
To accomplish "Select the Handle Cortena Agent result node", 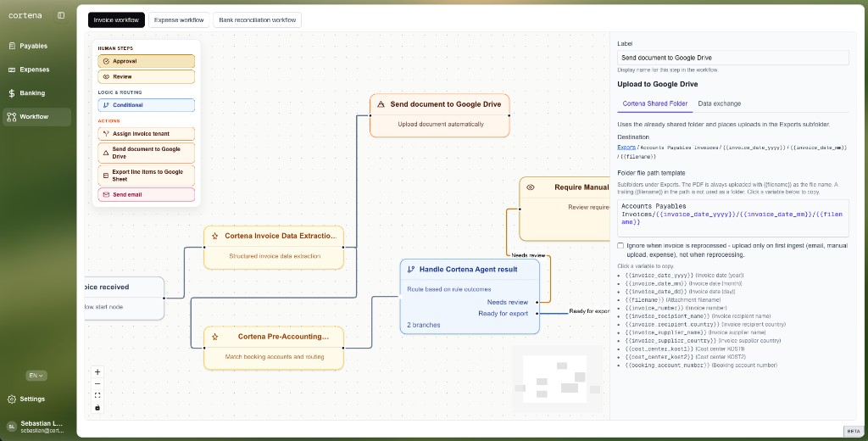I will (x=470, y=296).
